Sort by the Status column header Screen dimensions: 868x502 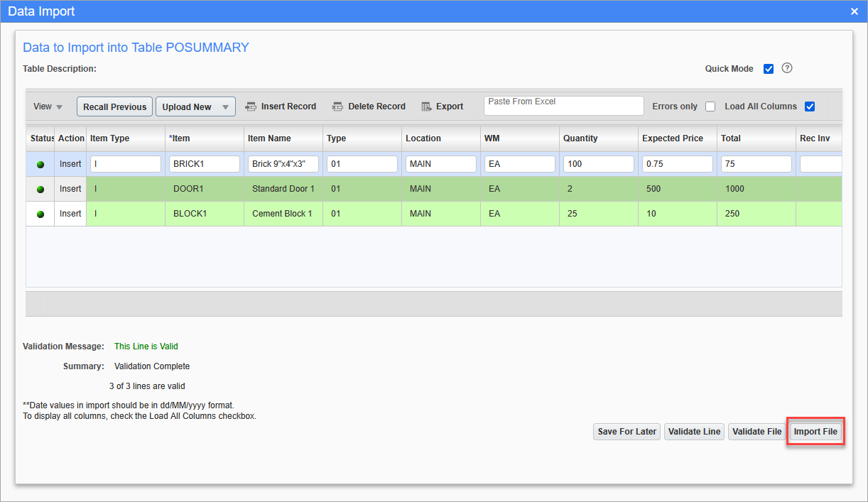point(40,138)
